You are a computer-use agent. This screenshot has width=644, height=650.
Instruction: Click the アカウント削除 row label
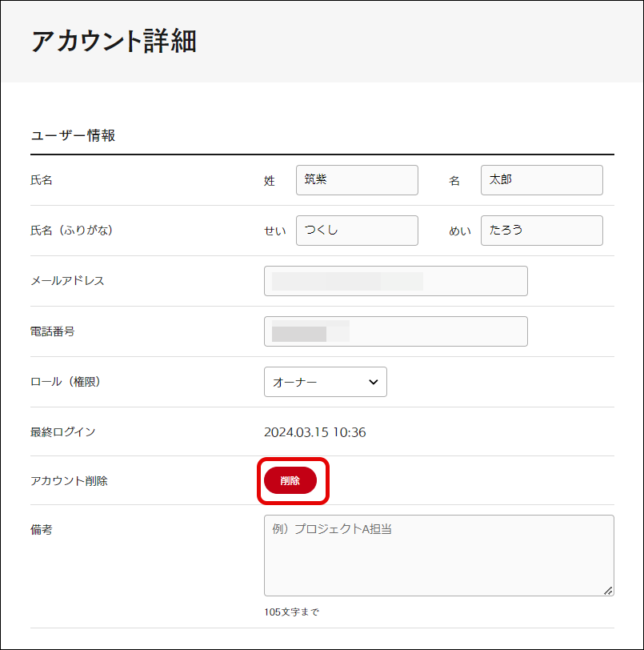[x=69, y=481]
